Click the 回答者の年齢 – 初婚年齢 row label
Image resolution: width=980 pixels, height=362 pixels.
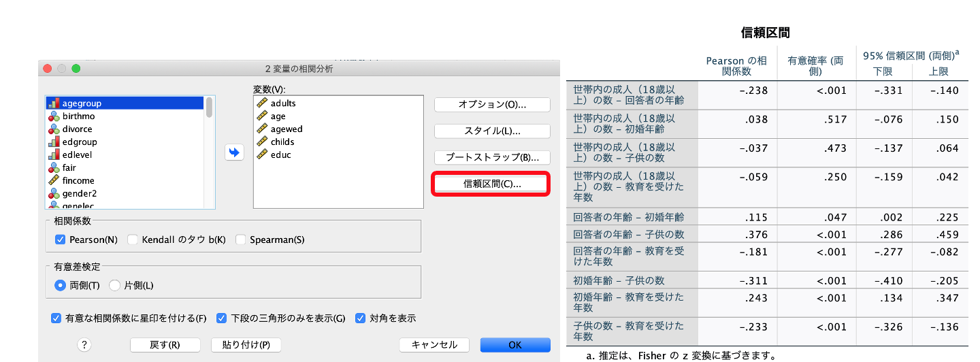coord(629,218)
